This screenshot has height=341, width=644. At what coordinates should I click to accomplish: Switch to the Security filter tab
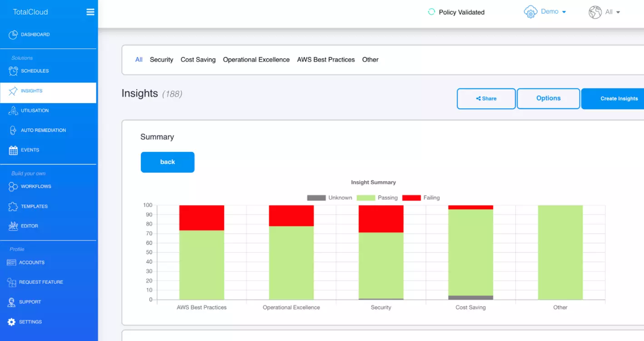point(161,60)
